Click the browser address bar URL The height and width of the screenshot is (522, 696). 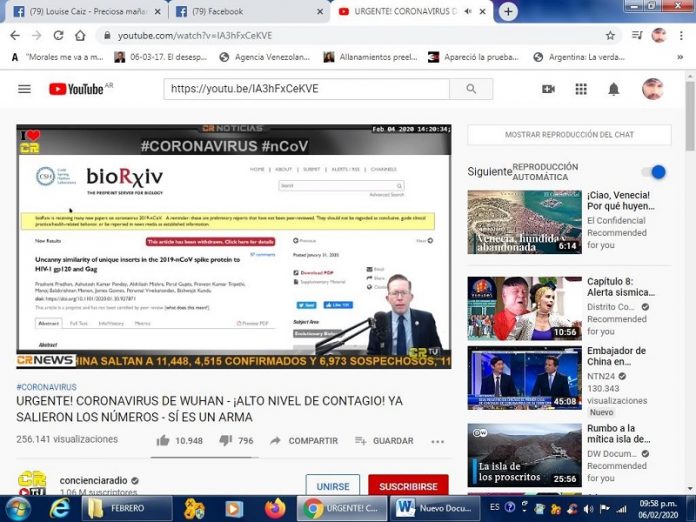tap(195, 36)
